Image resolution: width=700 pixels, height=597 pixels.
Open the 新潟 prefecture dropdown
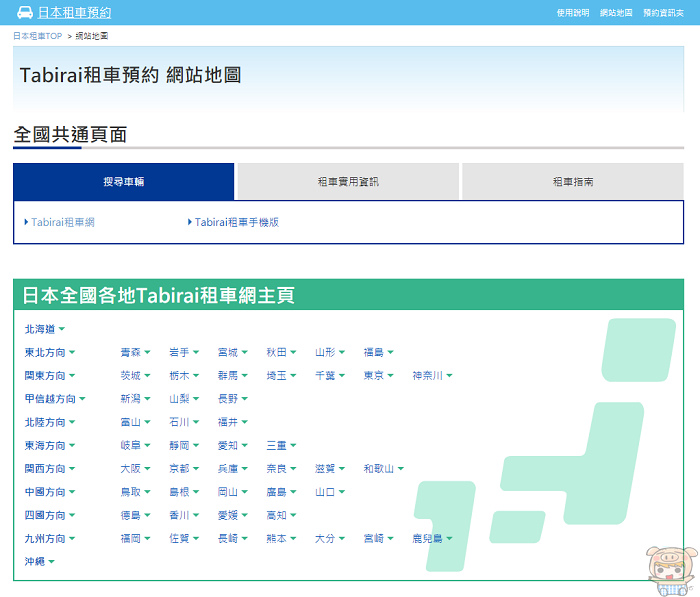pos(135,399)
